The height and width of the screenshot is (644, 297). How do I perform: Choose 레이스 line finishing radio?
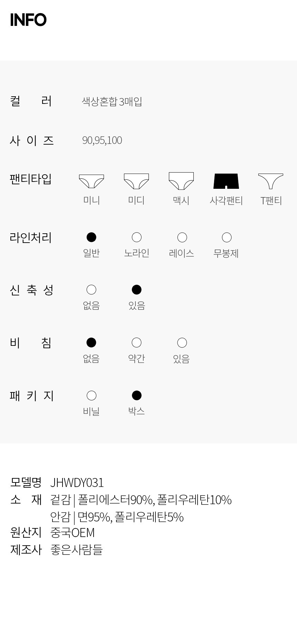point(182,237)
